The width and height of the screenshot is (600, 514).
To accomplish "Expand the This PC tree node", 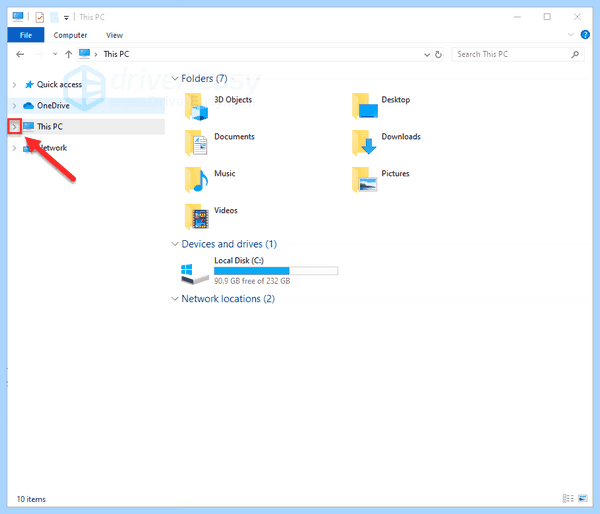I will (15, 127).
